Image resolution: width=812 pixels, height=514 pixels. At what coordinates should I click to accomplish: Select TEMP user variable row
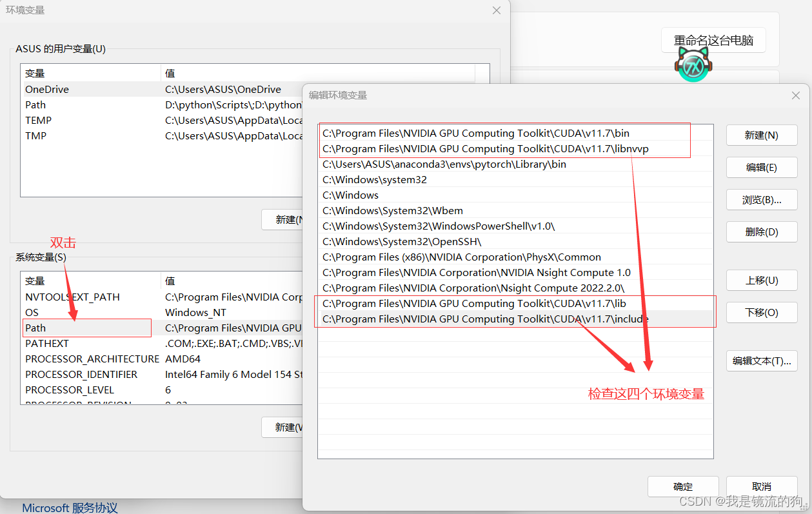point(162,121)
